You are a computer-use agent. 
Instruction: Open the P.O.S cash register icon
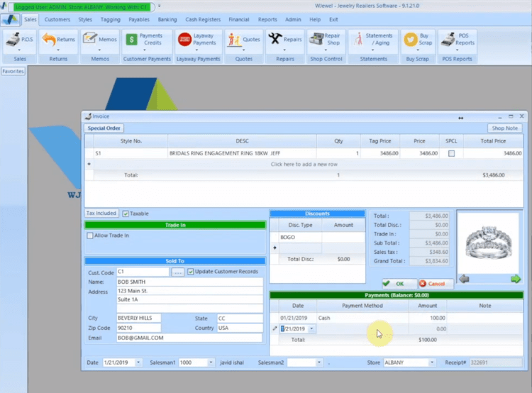click(x=12, y=41)
